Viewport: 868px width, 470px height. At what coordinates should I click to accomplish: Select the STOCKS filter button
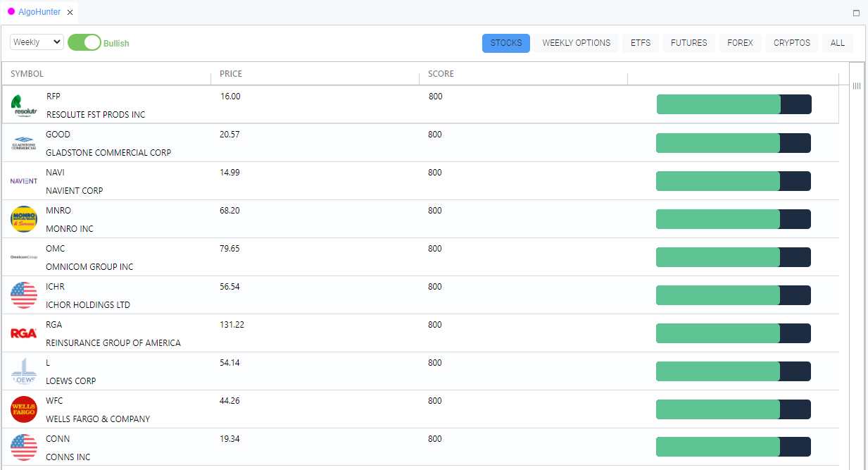(506, 43)
